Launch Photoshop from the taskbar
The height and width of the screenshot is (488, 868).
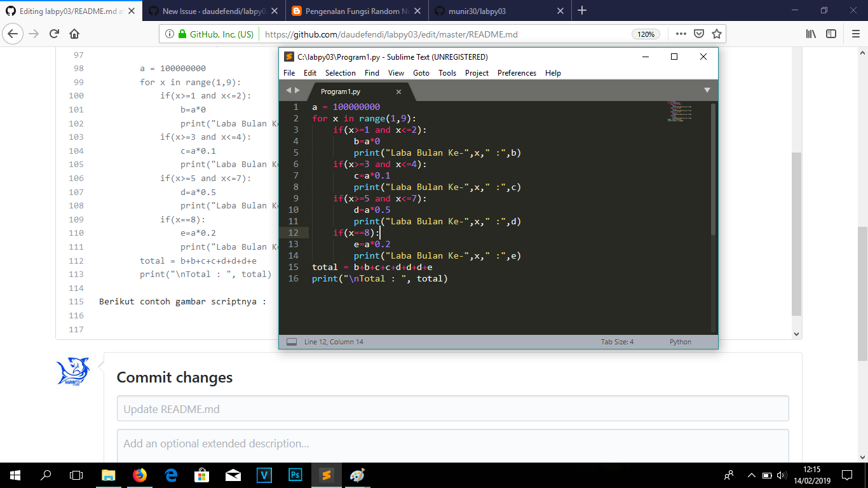pos(295,475)
